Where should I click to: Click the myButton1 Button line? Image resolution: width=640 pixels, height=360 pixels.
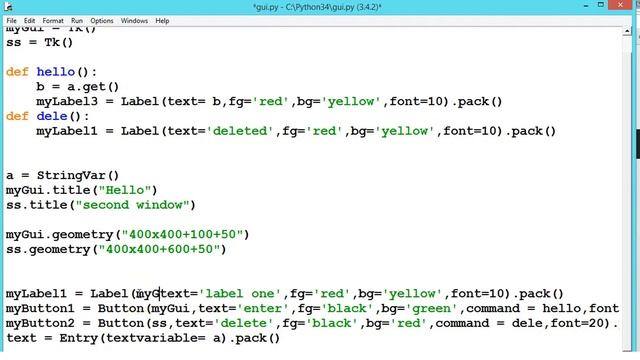click(x=312, y=309)
